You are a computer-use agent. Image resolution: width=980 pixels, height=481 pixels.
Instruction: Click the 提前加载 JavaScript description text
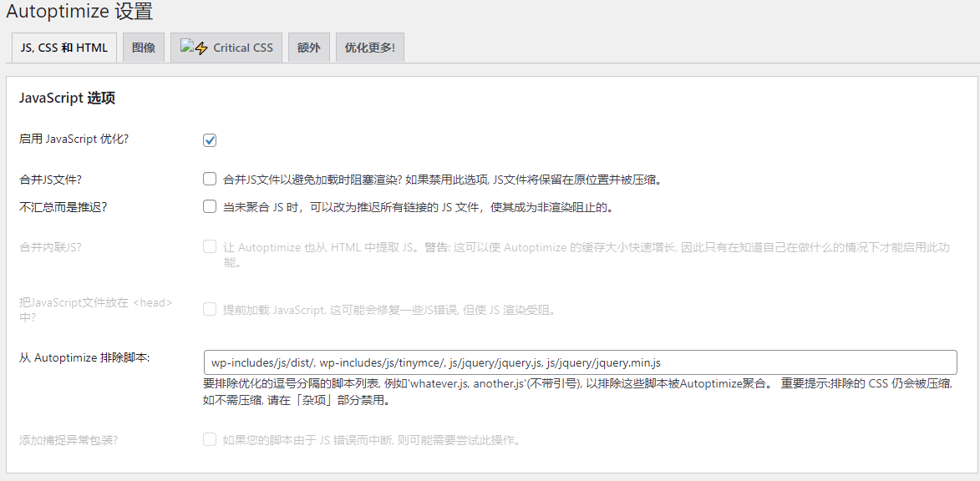tap(389, 310)
